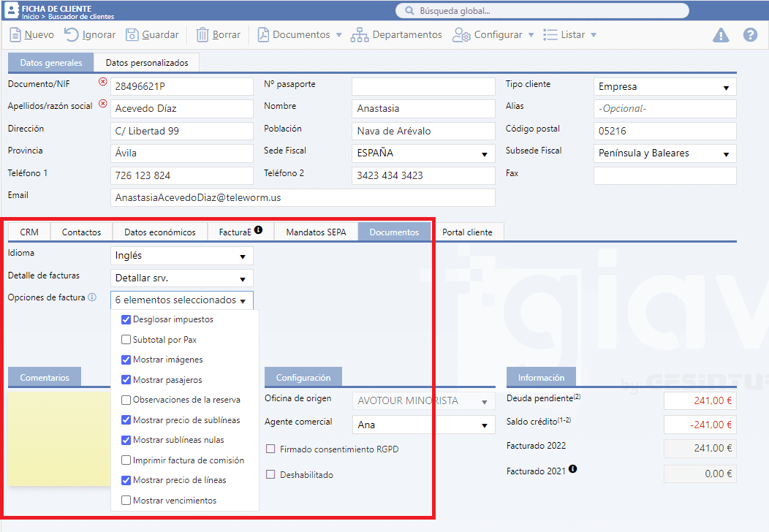Screen dimensions: 769x532
Task: Enable Firmado consentimiento RGPD checkbox
Action: pyautogui.click(x=270, y=449)
